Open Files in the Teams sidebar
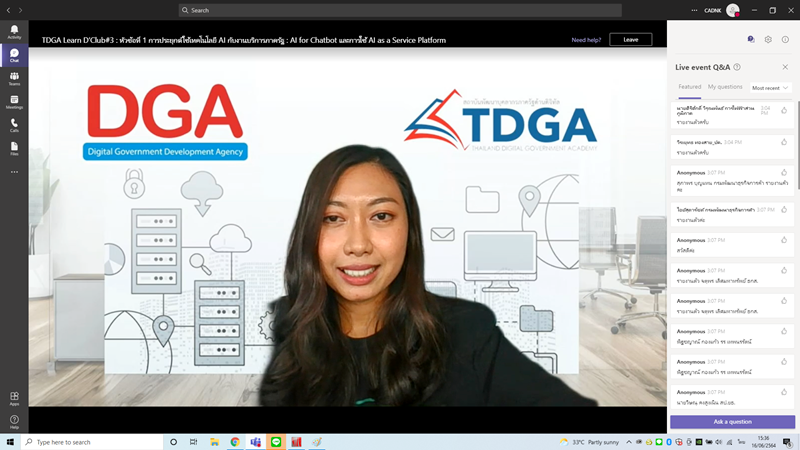Viewport: 800px width, 450px height. 14,148
